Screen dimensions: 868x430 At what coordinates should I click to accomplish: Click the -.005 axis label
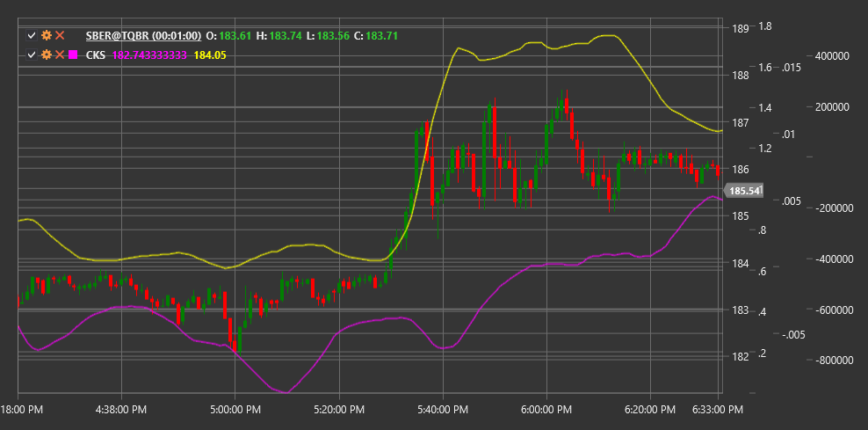click(x=792, y=335)
